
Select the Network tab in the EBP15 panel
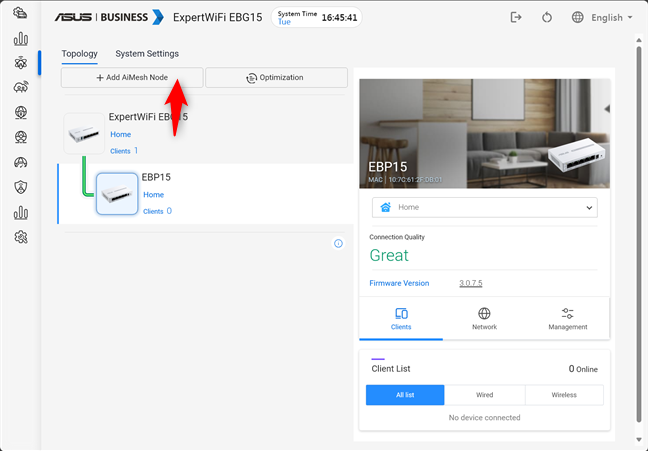click(x=484, y=319)
